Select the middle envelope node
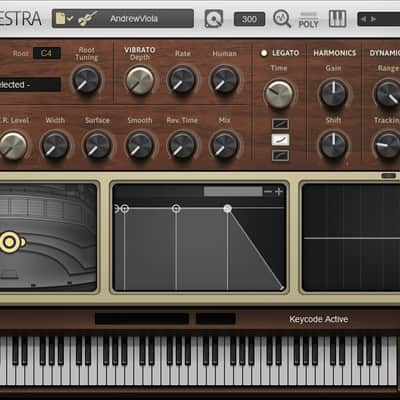The image size is (400, 400). tap(176, 209)
